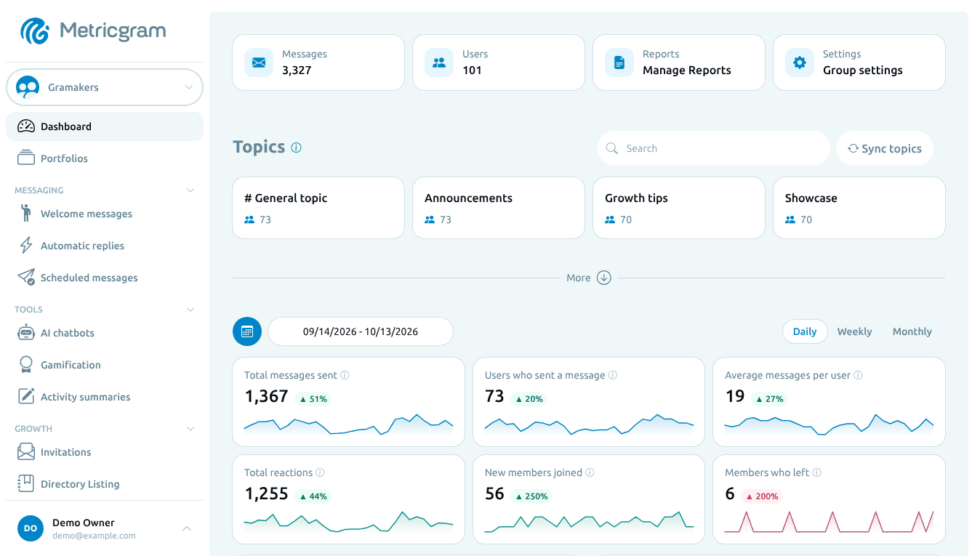This screenshot has height=556, width=980.
Task: Collapse the GROWTH section chevron
Action: (x=190, y=429)
